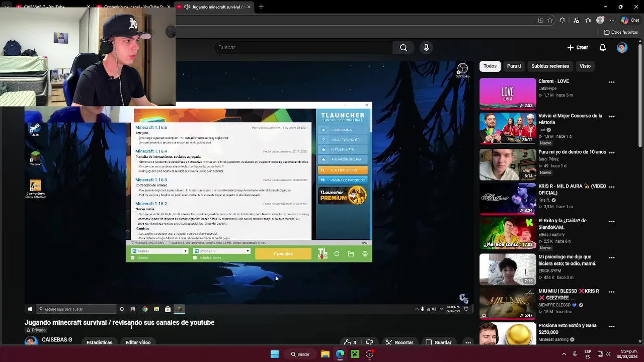Select the Visto filter chip

(585, 66)
